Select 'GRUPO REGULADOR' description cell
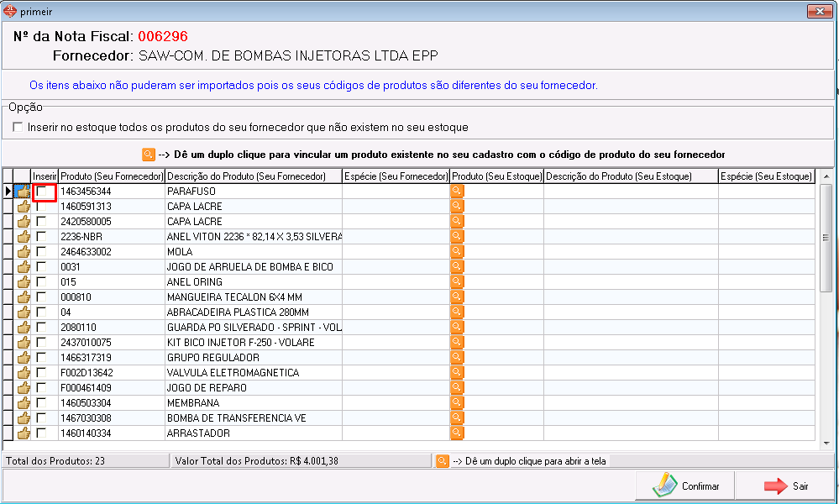839x504 pixels. point(254,357)
